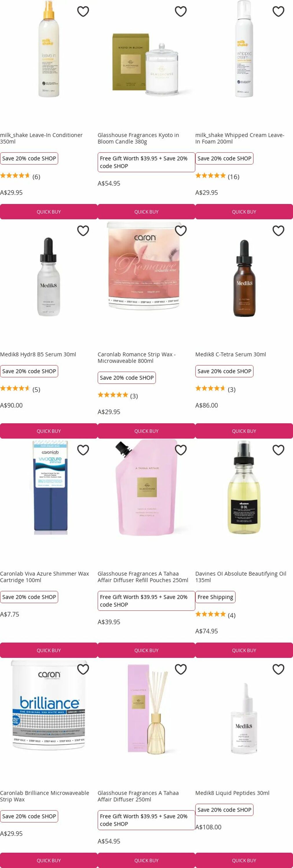Favorite Caronlab Brilliance Microwaveable Strip Wax
Image resolution: width=293 pixels, height=868 pixels.
[x=83, y=670]
